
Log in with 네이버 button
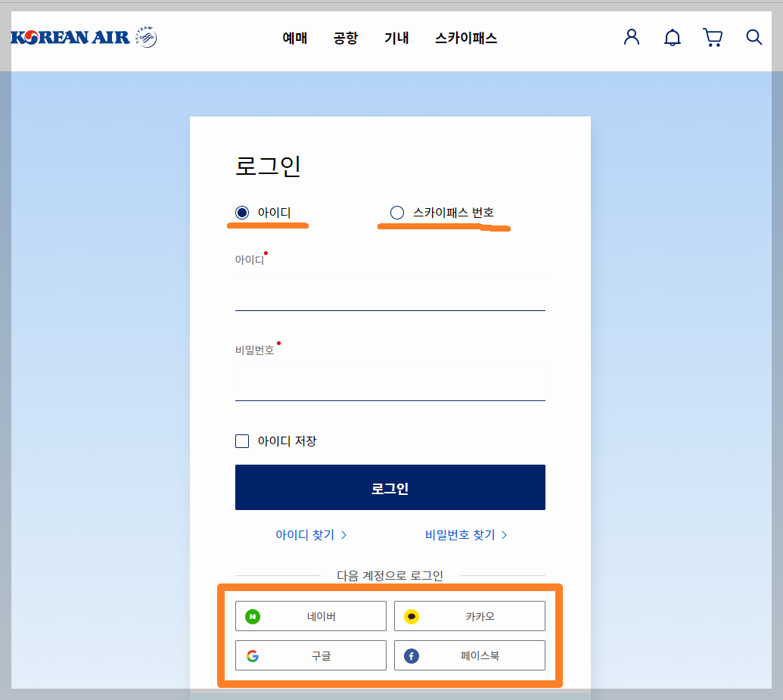click(311, 616)
